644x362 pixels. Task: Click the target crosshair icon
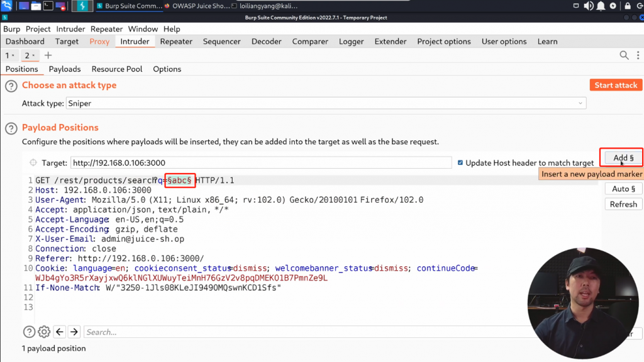[x=33, y=163]
